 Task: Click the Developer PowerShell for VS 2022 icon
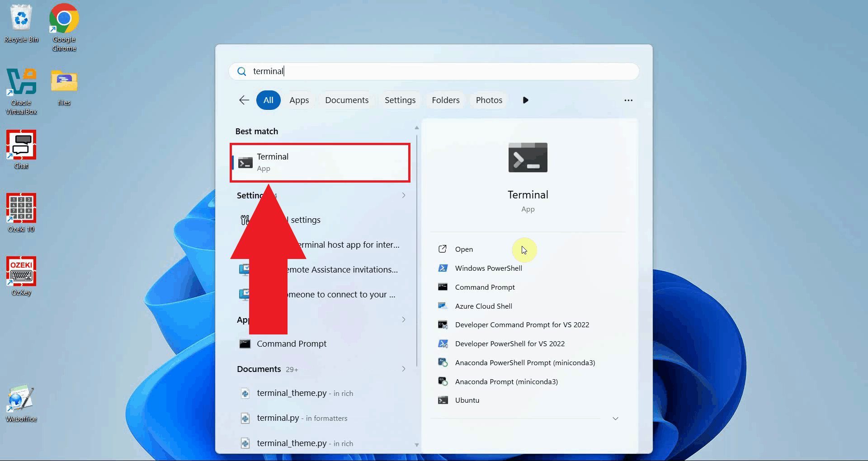point(443,343)
